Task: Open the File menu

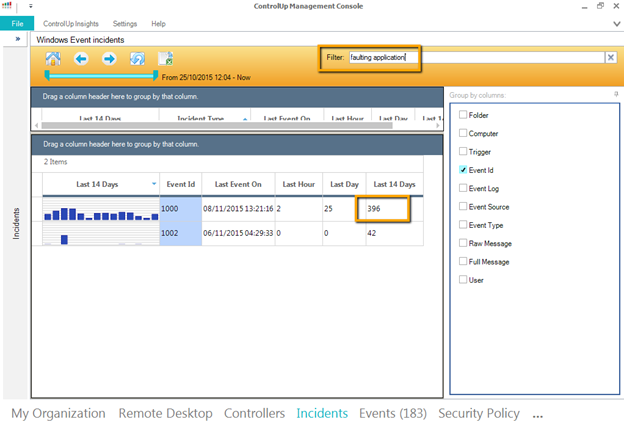Action: pyautogui.click(x=17, y=23)
